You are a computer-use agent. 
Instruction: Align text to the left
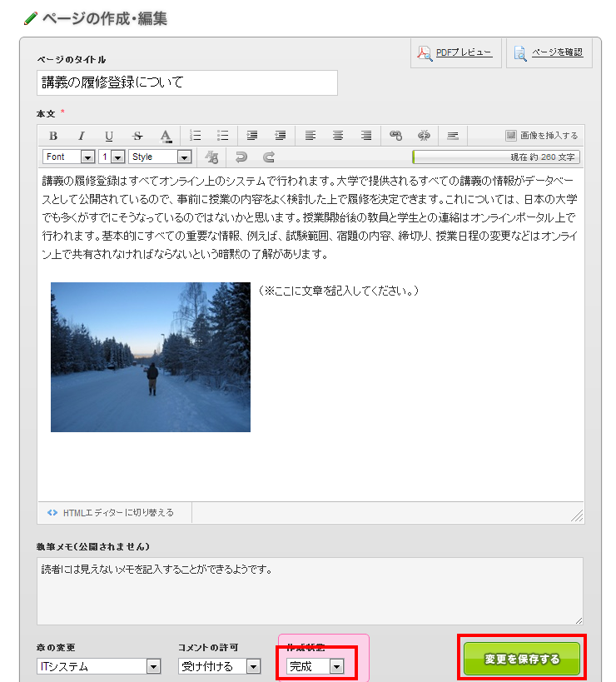(310, 136)
